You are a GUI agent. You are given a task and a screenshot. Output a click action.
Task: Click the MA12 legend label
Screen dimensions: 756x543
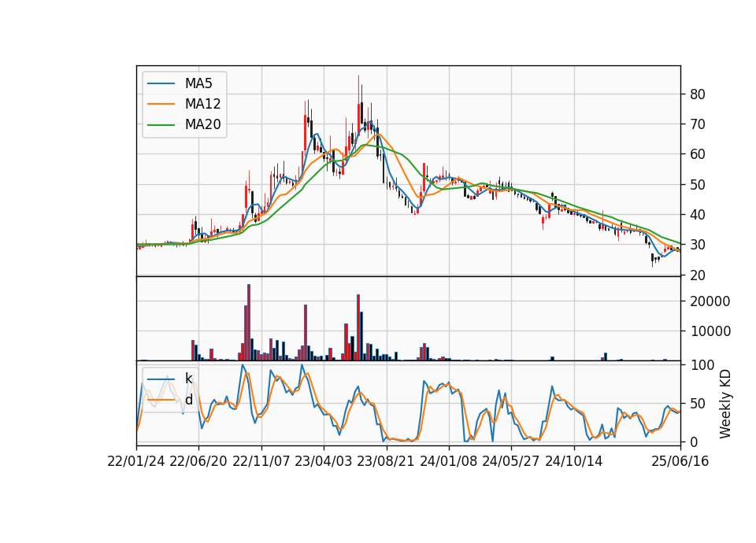point(202,104)
